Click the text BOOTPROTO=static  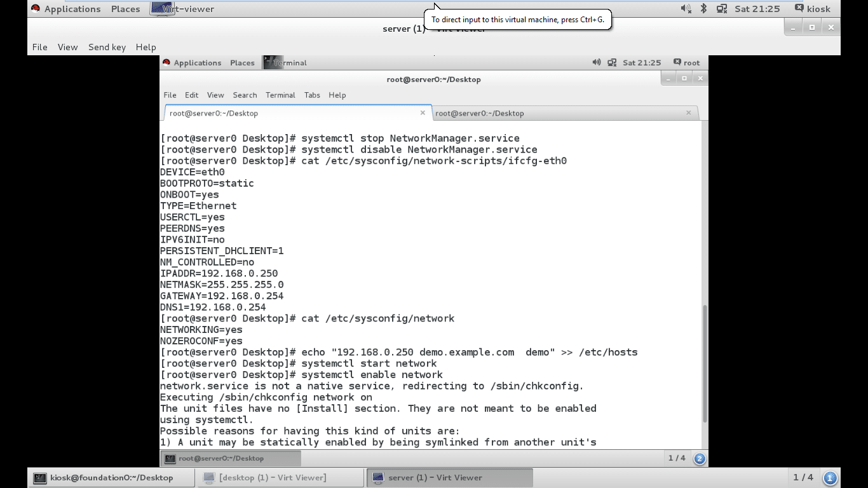207,184
